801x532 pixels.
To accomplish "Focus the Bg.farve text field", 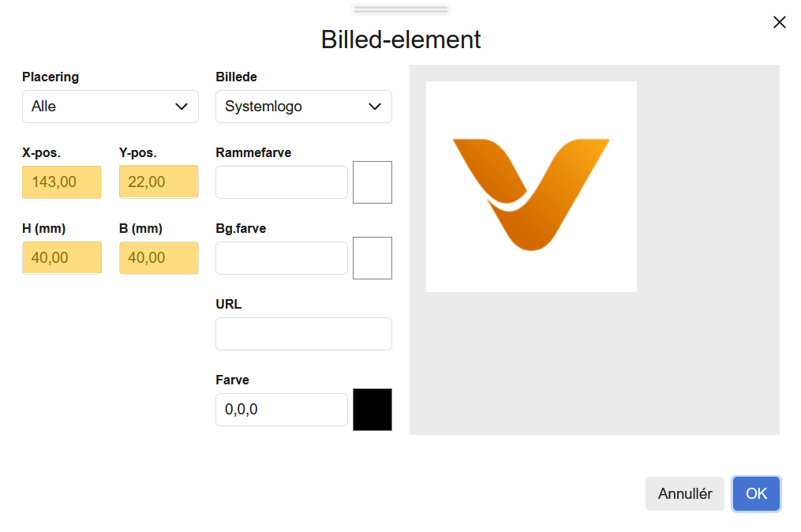I will (281, 257).
